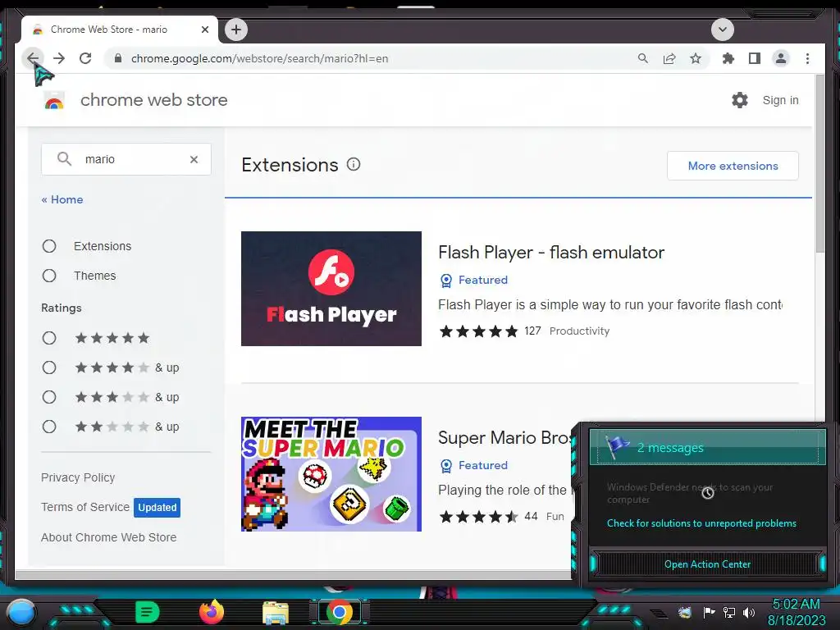Open the Chrome profile avatar menu
840x630 pixels.
click(781, 58)
